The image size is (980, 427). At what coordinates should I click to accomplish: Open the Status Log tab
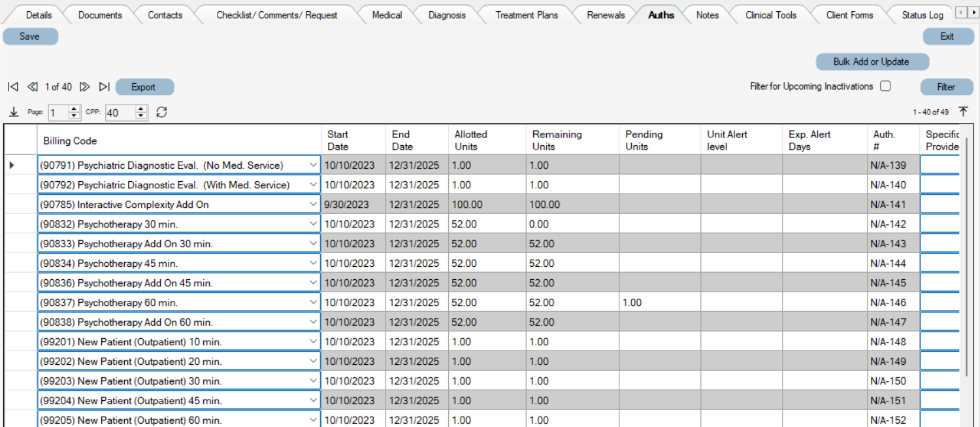(920, 14)
